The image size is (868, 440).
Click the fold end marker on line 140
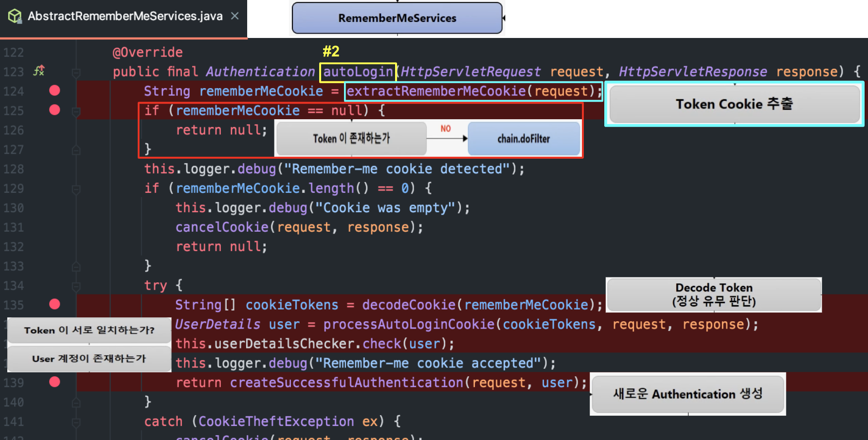76,402
